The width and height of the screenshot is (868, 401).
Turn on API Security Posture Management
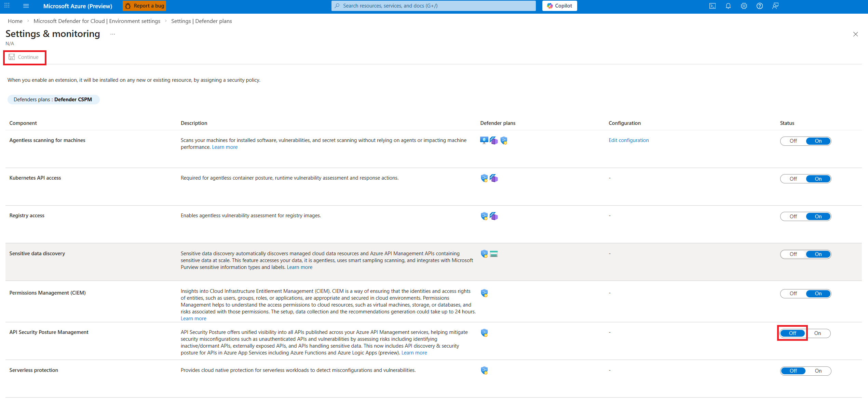click(817, 333)
